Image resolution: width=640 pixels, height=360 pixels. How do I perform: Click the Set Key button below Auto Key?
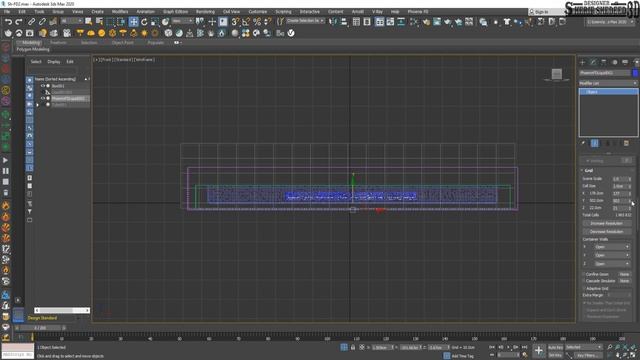point(555,355)
